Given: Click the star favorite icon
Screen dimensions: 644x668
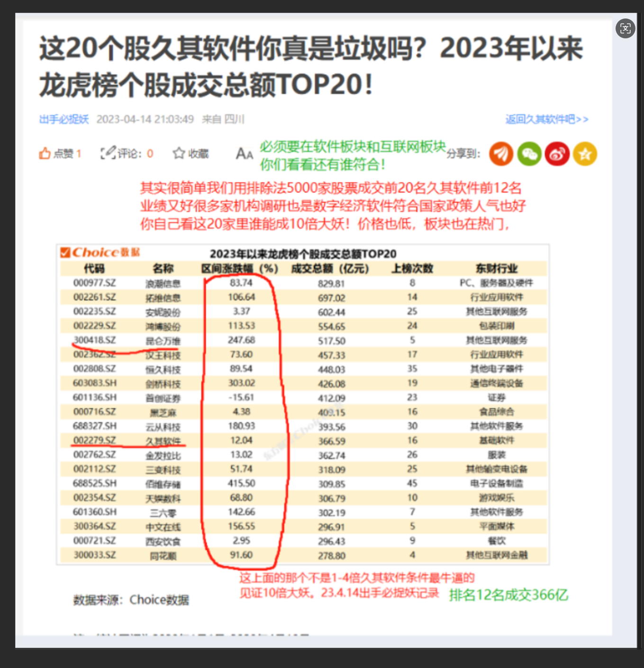Looking at the screenshot, I should tap(179, 153).
